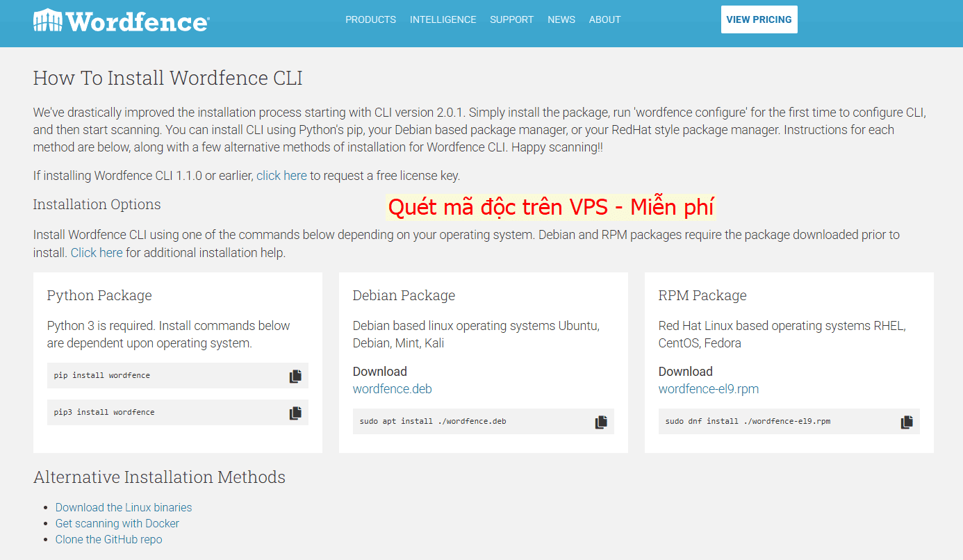Open the Products menu
The image size is (963, 560).
[x=370, y=19]
